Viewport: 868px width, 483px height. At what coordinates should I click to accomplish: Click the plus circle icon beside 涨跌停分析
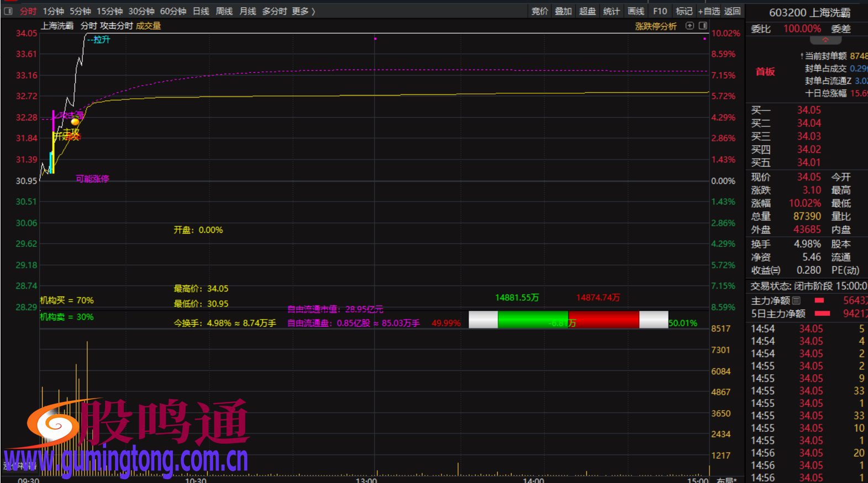pyautogui.click(x=690, y=26)
